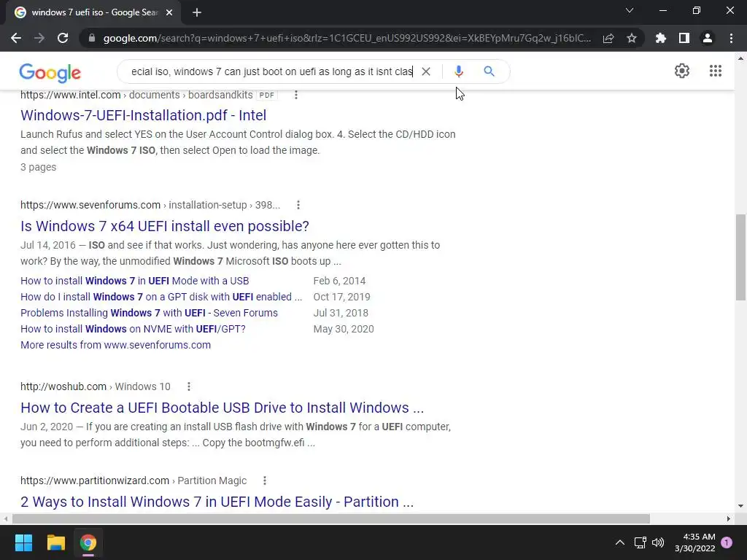Viewport: 747px width, 560px height.
Task: Open the clock and date flyout
Action: pyautogui.click(x=695, y=542)
